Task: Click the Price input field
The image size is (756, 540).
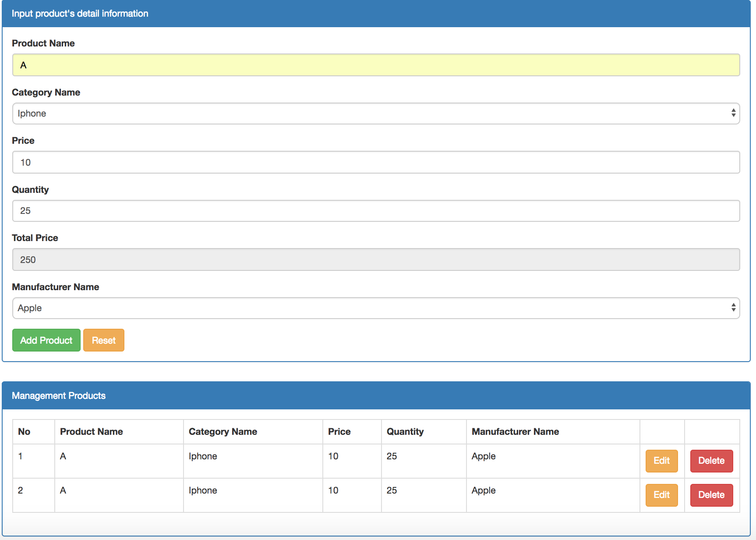Action: (376, 162)
